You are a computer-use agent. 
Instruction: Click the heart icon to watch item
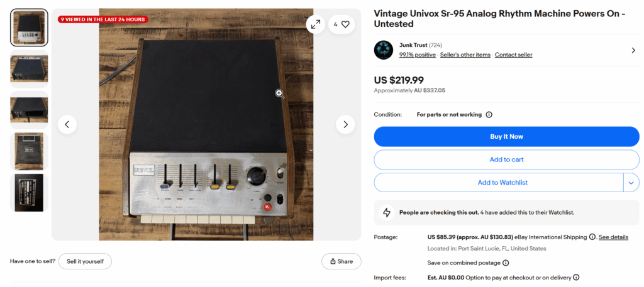(345, 24)
